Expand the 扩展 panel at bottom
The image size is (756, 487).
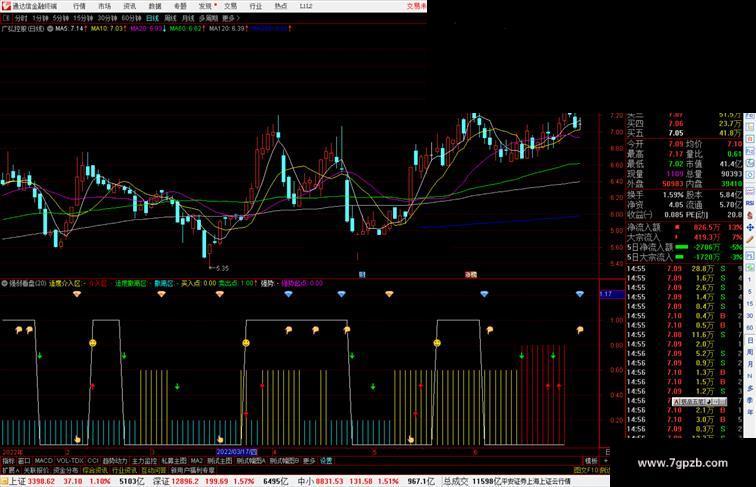coord(10,470)
